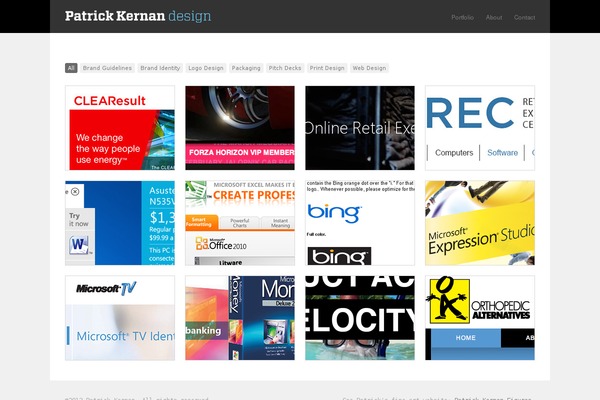Open the About page link
This screenshot has width=600, height=400.
[x=494, y=17]
